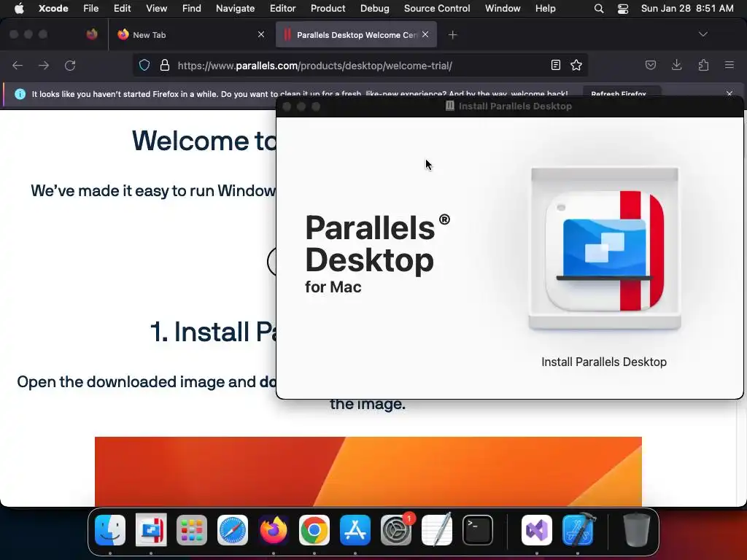The height and width of the screenshot is (560, 747).
Task: Open Launchpad from the Dock
Action: tap(192, 530)
